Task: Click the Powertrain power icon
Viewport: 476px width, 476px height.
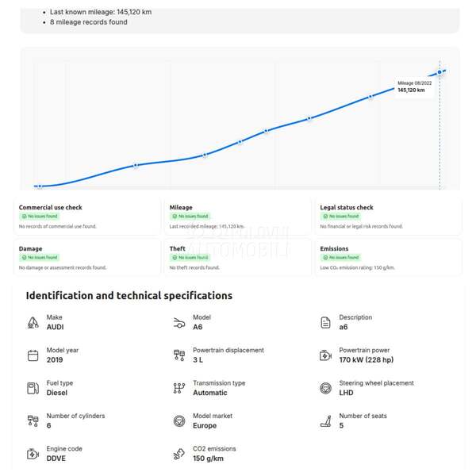Action: click(x=325, y=355)
